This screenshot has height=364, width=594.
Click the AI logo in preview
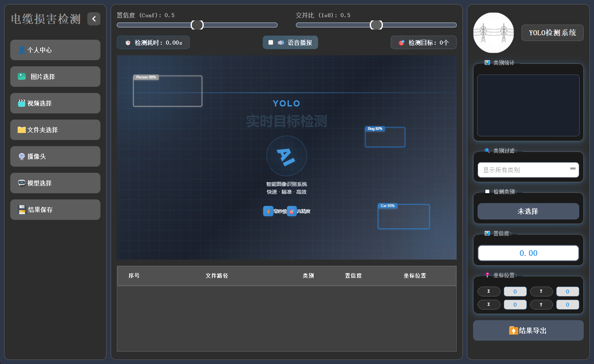287,156
